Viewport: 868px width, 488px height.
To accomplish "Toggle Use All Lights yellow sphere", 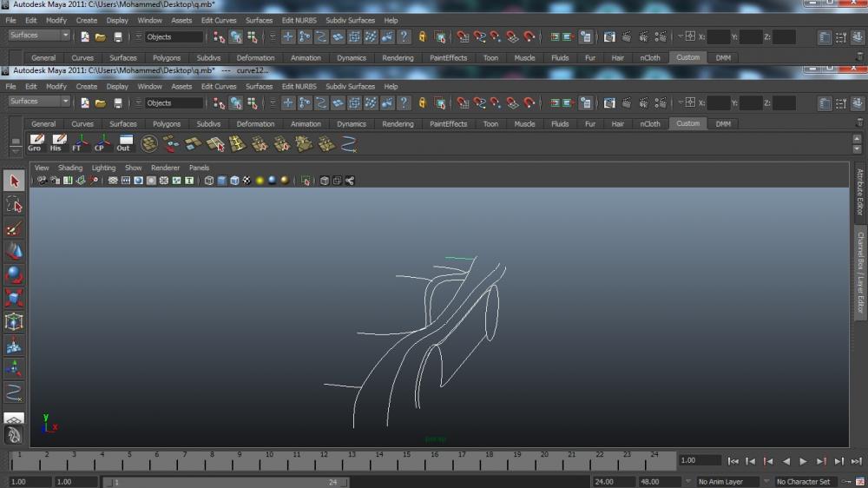I will point(260,181).
